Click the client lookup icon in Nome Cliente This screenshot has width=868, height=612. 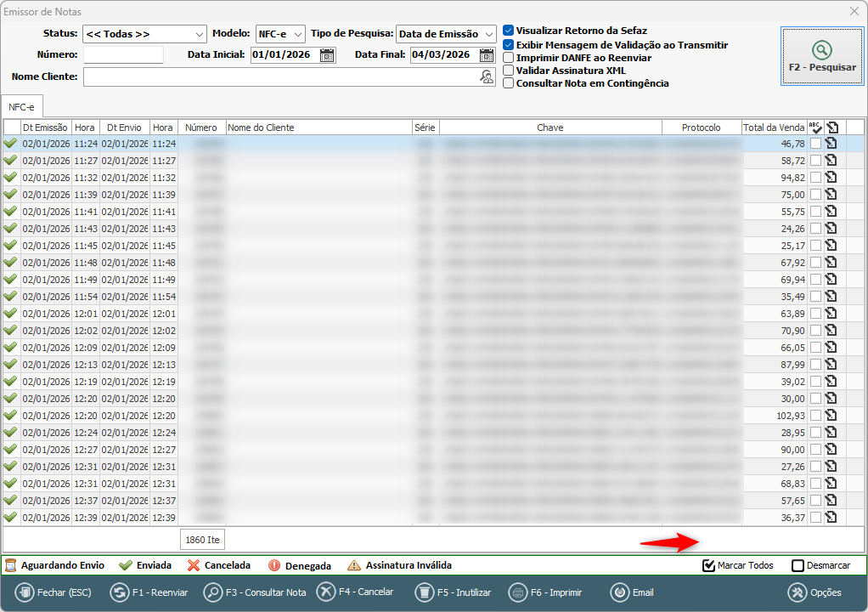point(487,76)
